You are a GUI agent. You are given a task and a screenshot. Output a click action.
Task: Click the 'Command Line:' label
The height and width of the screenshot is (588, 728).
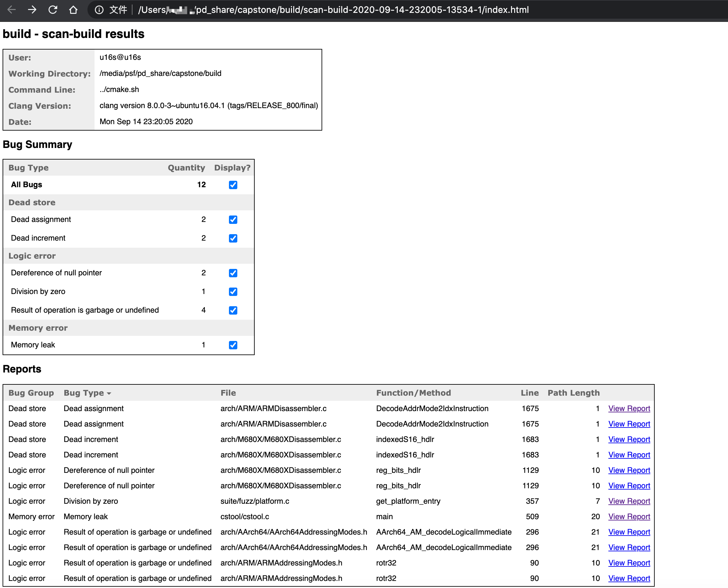[x=42, y=90]
